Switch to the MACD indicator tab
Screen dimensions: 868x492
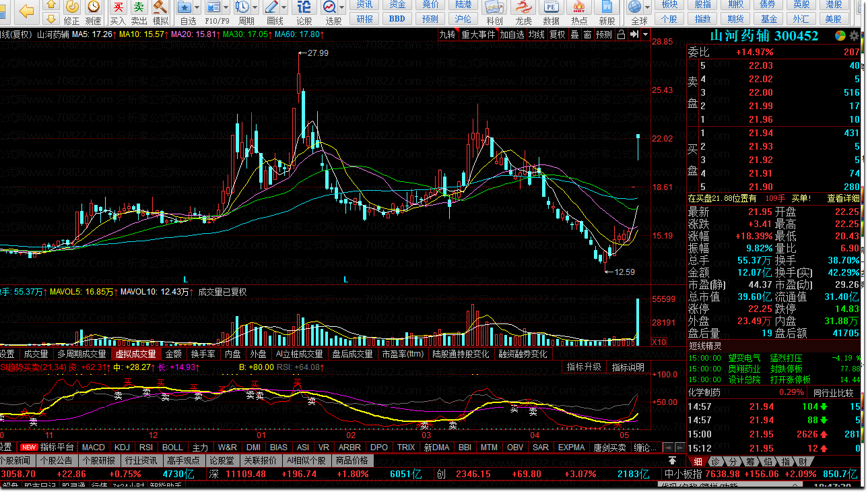(x=94, y=447)
